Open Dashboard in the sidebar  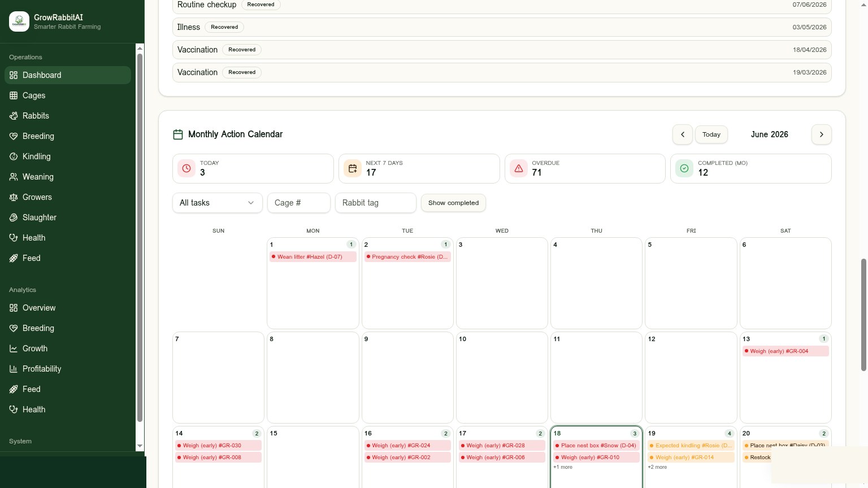68,75
